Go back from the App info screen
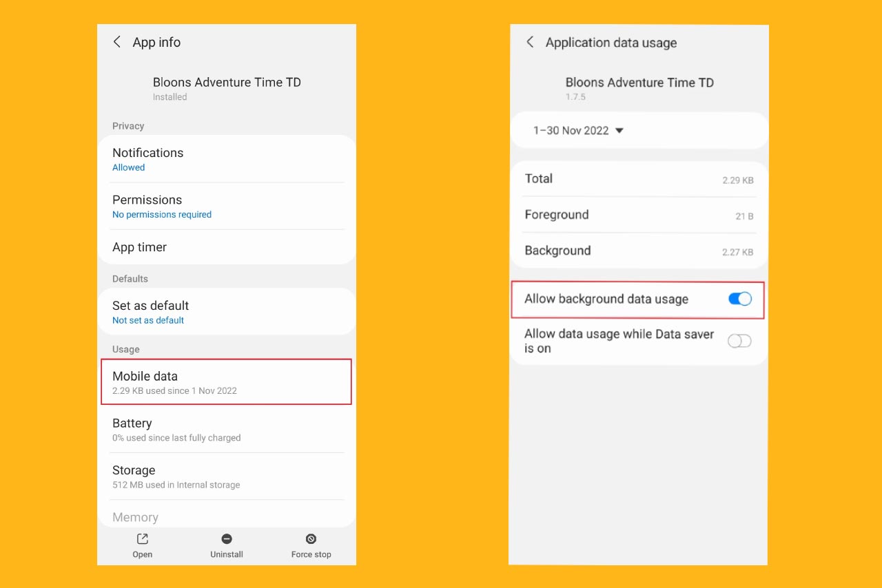Image resolution: width=882 pixels, height=588 pixels. tap(117, 42)
